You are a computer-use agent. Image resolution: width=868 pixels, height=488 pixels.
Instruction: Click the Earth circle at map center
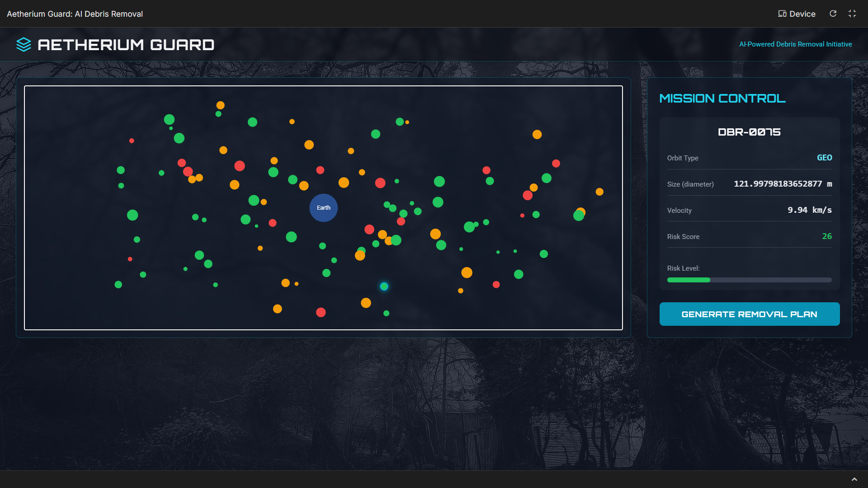tap(324, 208)
